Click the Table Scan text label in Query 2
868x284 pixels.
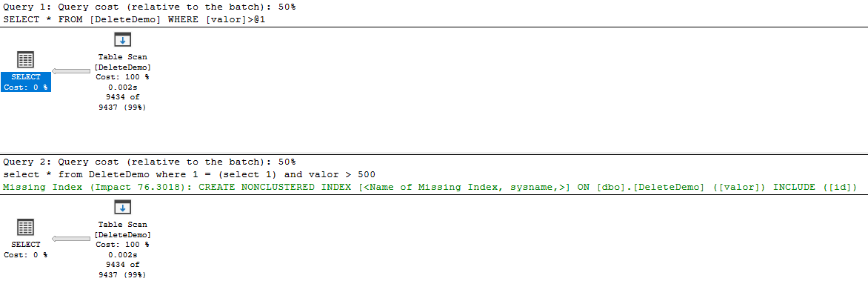tap(122, 225)
